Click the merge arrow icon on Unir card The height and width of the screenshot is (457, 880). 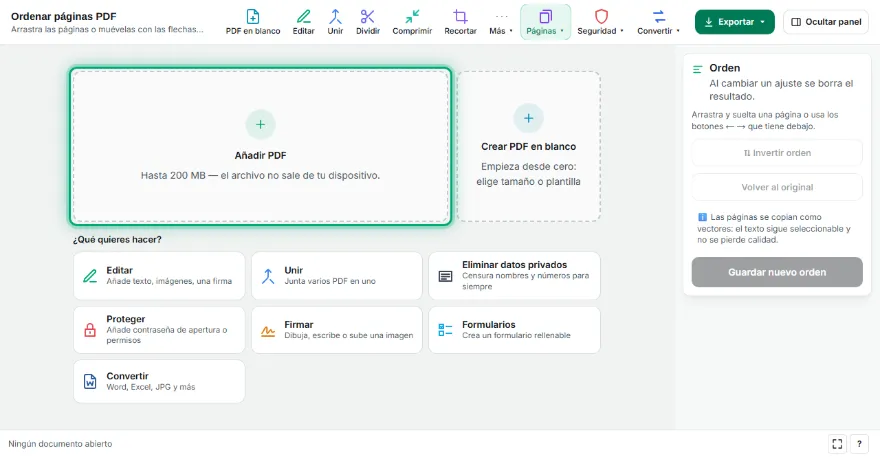(268, 276)
